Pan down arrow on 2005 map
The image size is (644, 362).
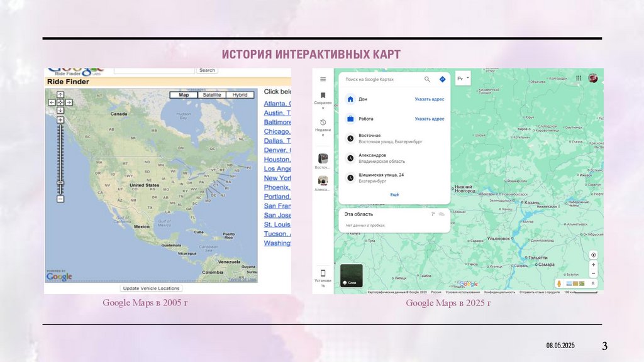tap(60, 110)
